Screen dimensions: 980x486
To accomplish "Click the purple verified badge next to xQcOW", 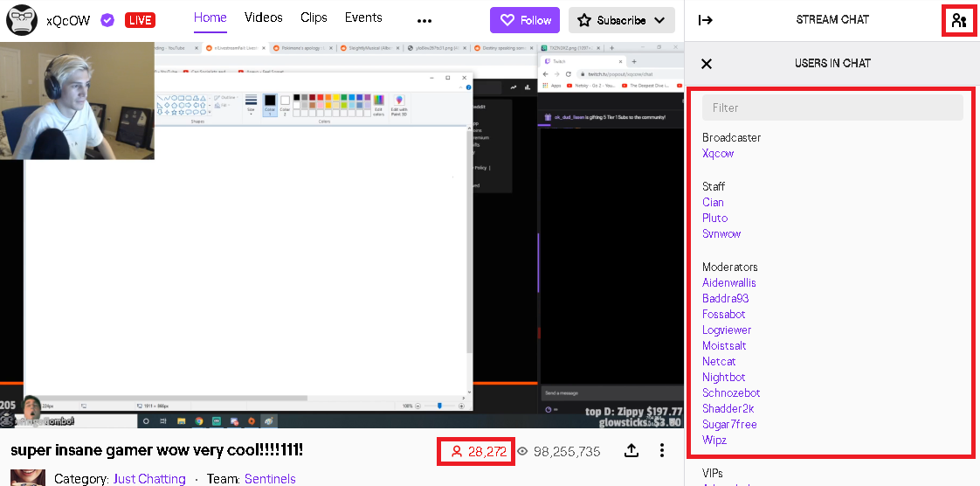I will pyautogui.click(x=107, y=20).
